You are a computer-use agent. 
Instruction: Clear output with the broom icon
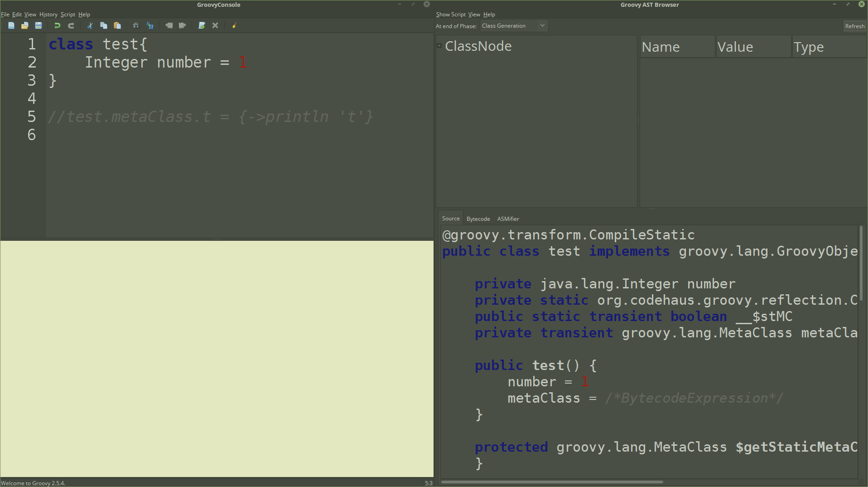click(234, 26)
